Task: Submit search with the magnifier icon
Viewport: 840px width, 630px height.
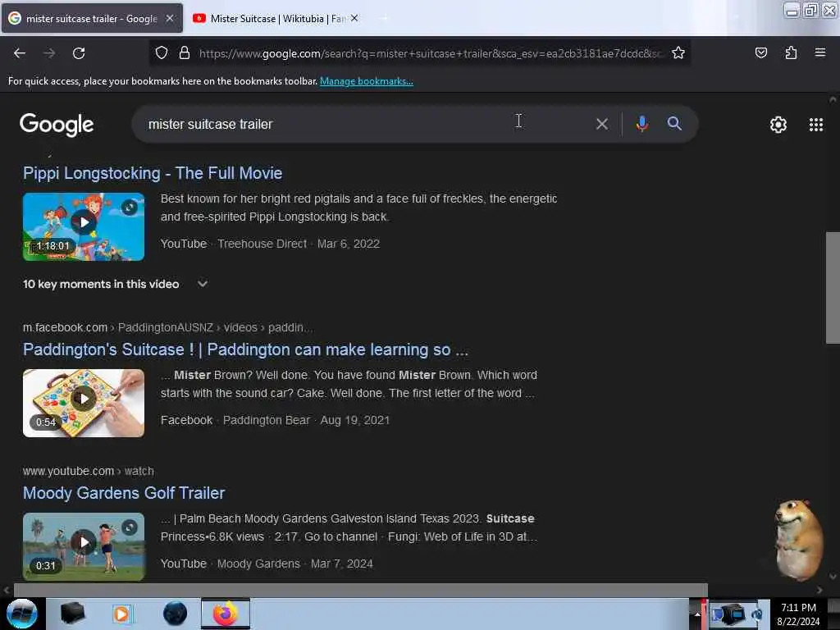Action: [x=674, y=124]
